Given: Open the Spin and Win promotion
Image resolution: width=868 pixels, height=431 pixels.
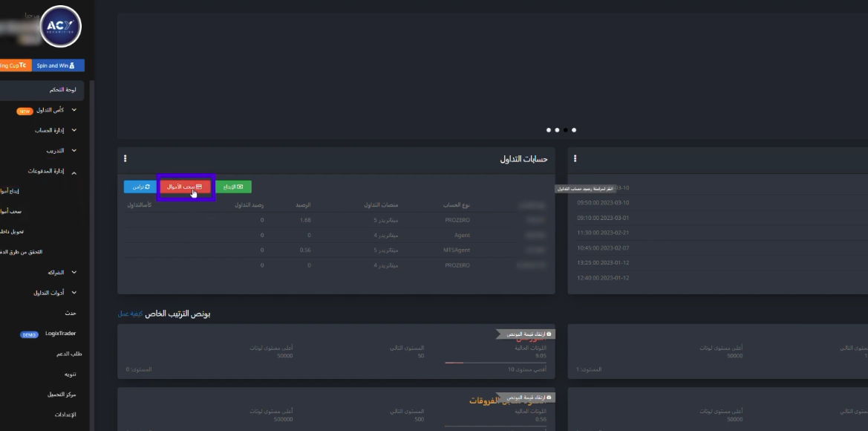Looking at the screenshot, I should tap(56, 65).
